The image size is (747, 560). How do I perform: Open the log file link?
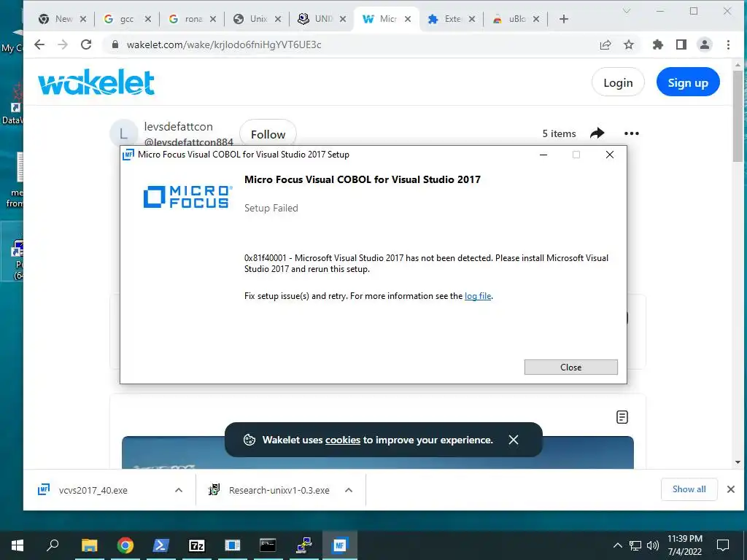pos(478,296)
